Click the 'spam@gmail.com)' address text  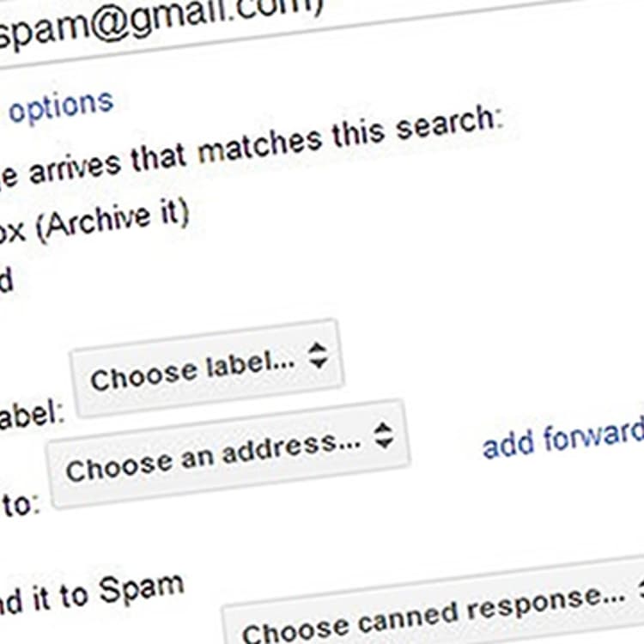tap(162, 22)
